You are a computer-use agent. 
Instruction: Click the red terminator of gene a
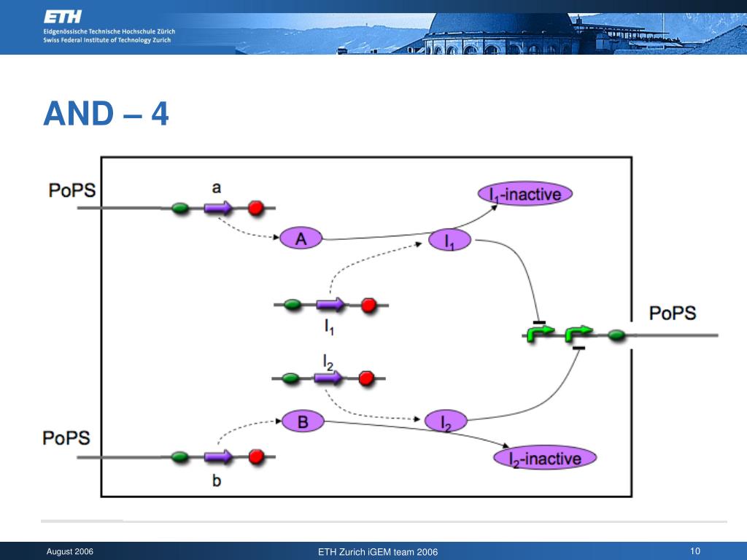pyautogui.click(x=256, y=208)
